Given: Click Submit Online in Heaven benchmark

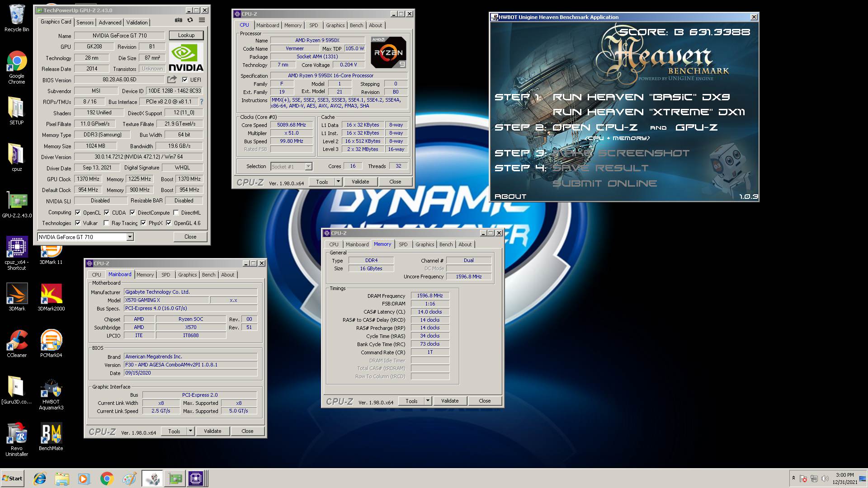Looking at the screenshot, I should [x=605, y=183].
